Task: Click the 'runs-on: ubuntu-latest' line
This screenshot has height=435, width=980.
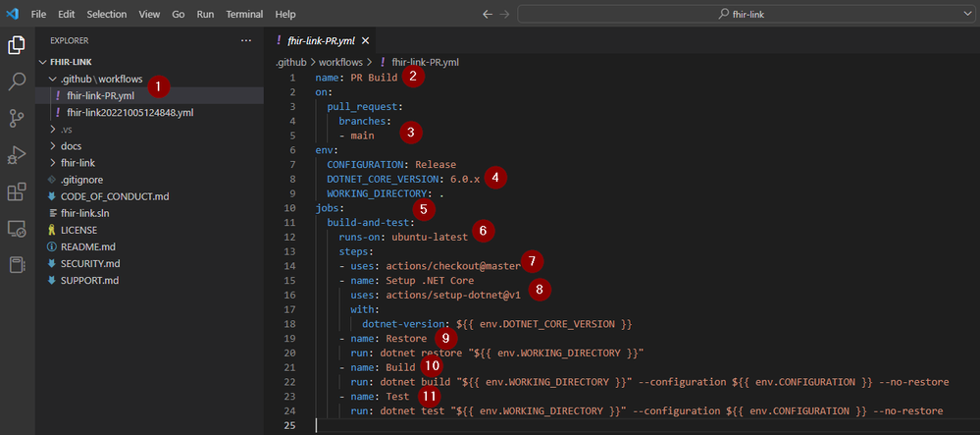Action: coord(403,238)
